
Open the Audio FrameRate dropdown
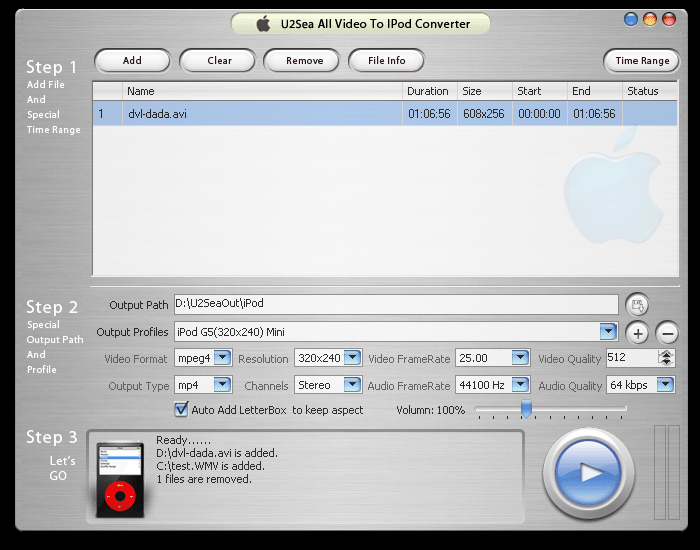[520, 385]
